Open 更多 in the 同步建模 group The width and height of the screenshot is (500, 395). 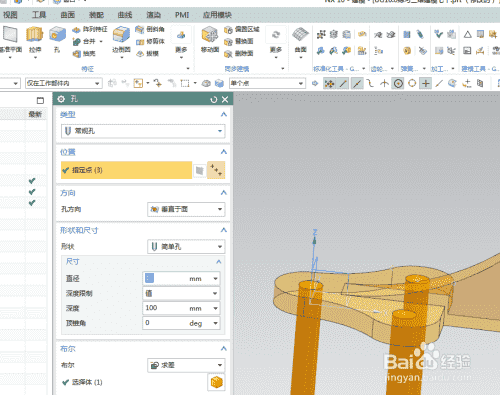(276, 42)
